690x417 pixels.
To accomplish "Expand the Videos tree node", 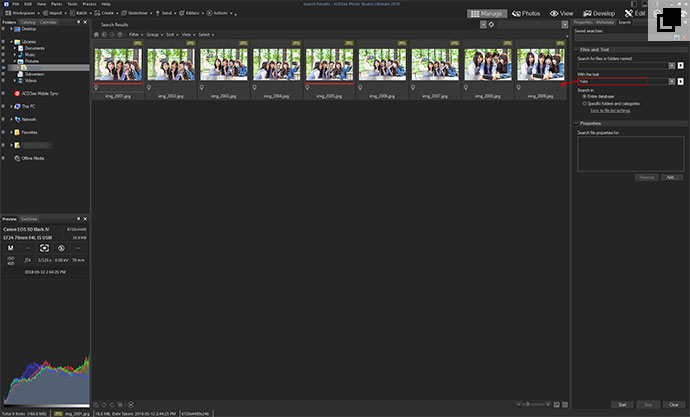I will tap(15, 80).
